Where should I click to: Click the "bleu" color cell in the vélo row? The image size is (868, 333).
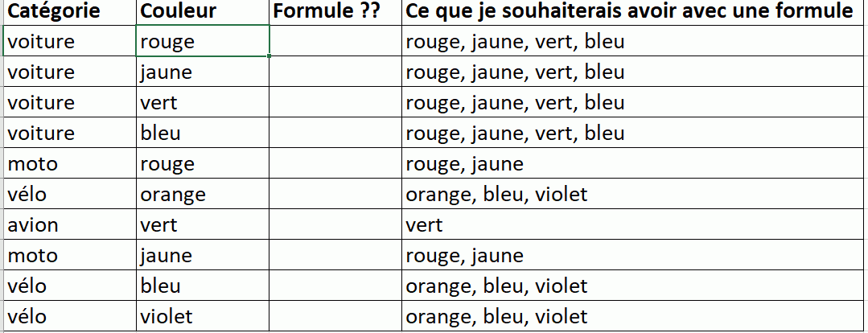click(x=201, y=286)
